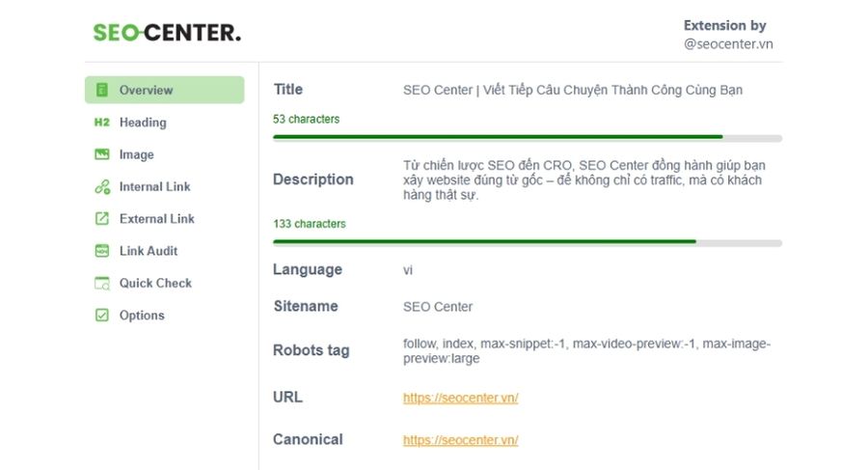Click the @seocenter.vn extension author text
868x470 pixels.
click(728, 43)
